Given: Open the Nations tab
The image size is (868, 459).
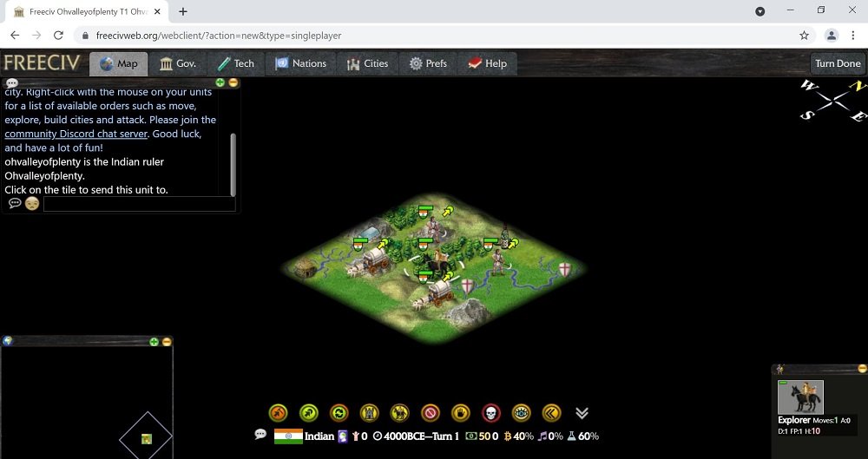Looking at the screenshot, I should 300,63.
